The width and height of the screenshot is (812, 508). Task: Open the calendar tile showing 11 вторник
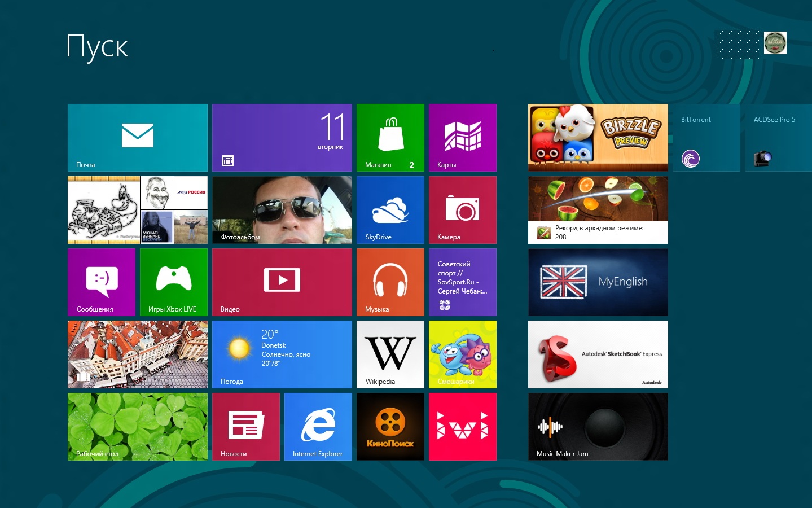(x=282, y=137)
